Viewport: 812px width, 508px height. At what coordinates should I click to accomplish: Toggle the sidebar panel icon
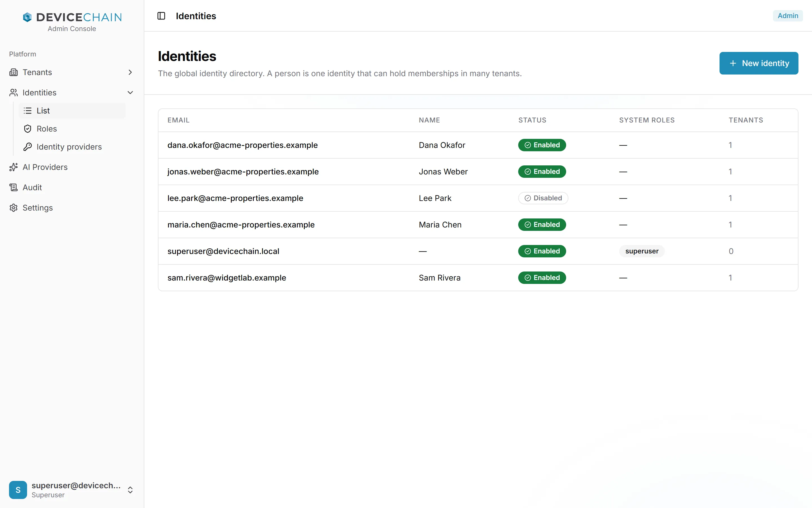[161, 16]
